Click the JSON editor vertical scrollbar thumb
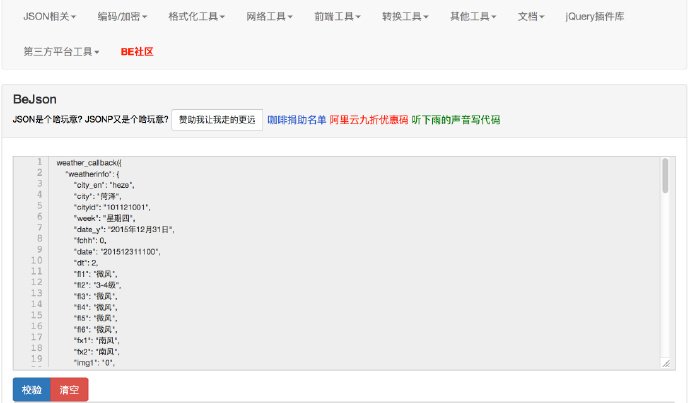 coord(665,176)
